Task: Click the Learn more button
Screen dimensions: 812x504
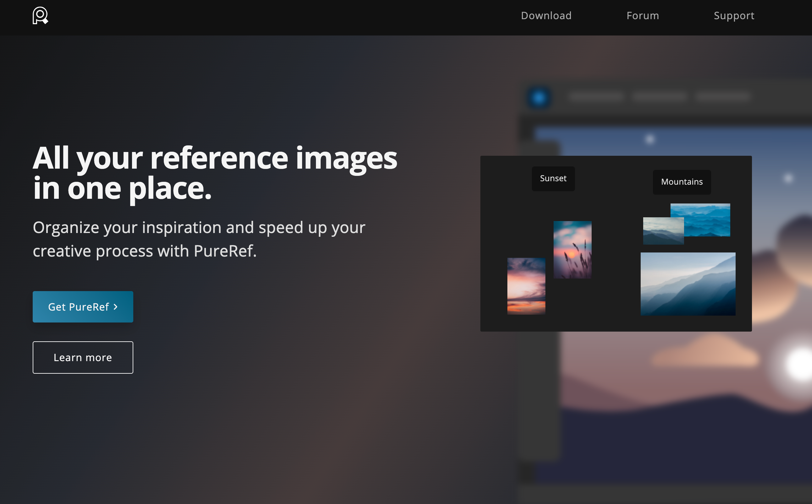Action: click(x=83, y=357)
